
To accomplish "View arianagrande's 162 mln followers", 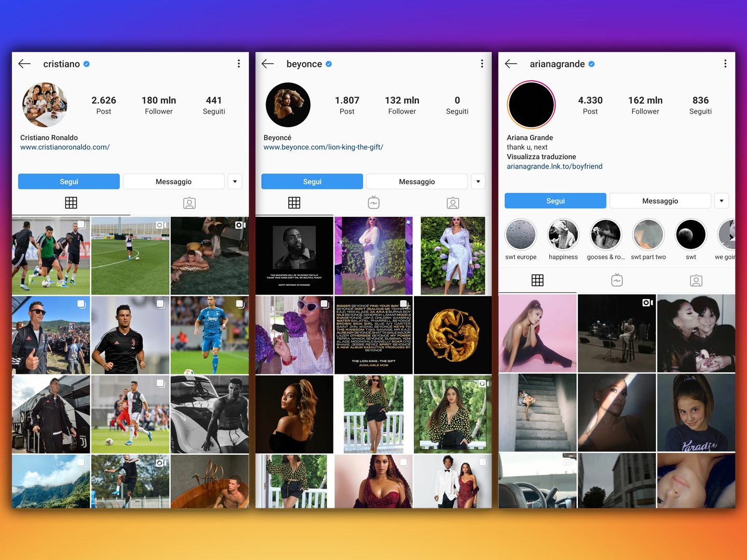I will coord(645,105).
